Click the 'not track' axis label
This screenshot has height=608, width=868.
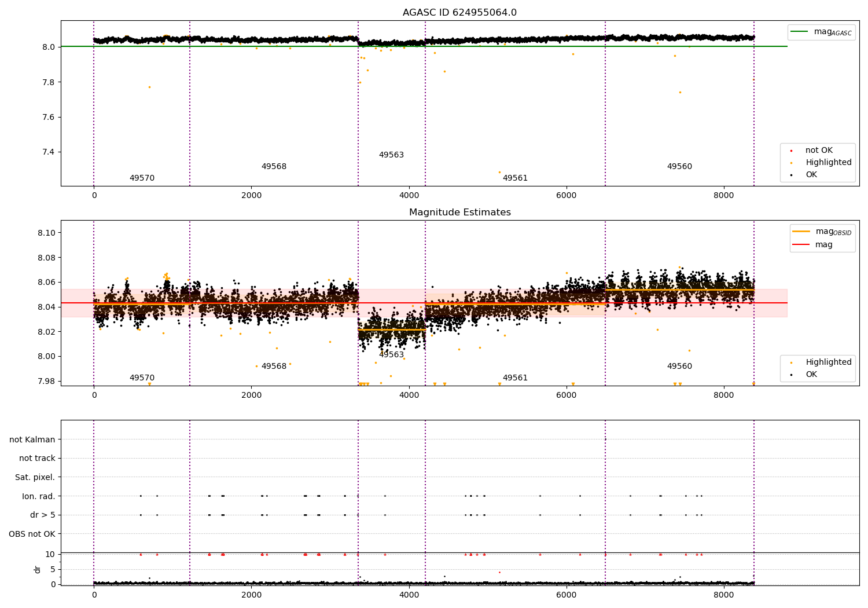(37, 459)
